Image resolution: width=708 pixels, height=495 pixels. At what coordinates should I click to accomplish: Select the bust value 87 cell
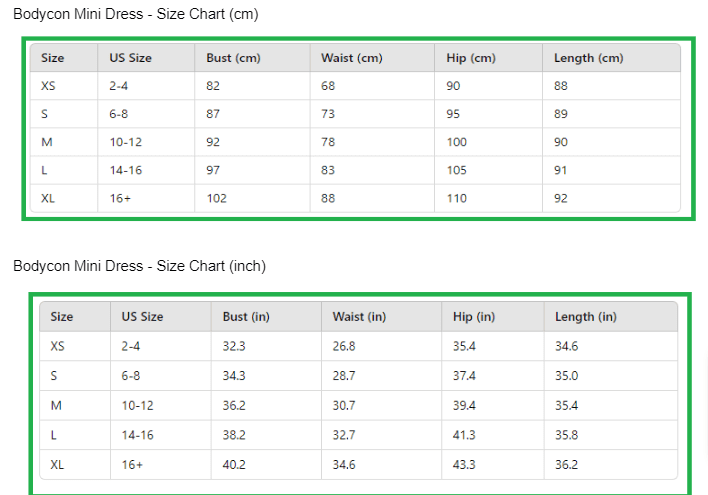click(214, 114)
